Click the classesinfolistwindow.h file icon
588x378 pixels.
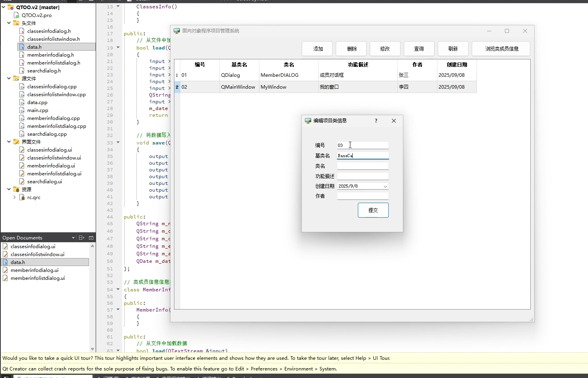click(x=22, y=39)
